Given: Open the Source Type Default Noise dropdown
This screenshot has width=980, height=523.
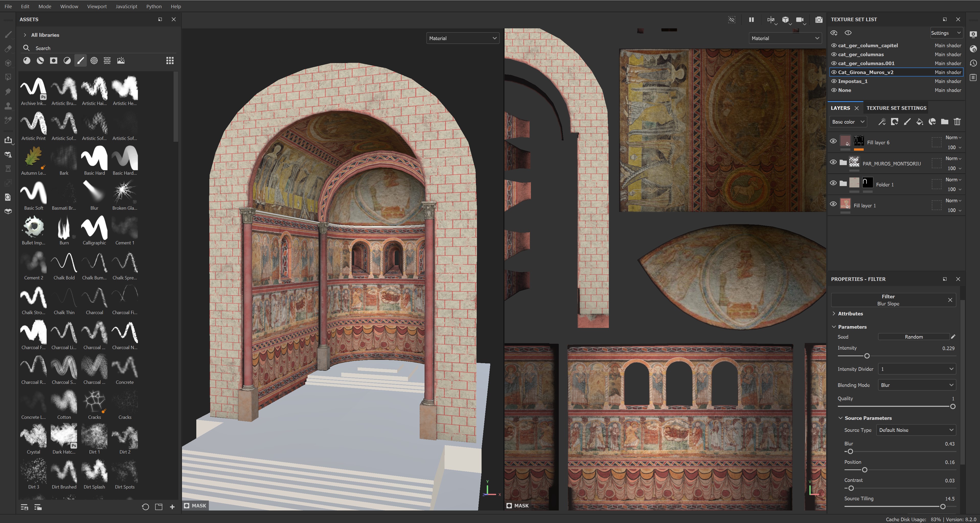Looking at the screenshot, I should click(x=915, y=430).
